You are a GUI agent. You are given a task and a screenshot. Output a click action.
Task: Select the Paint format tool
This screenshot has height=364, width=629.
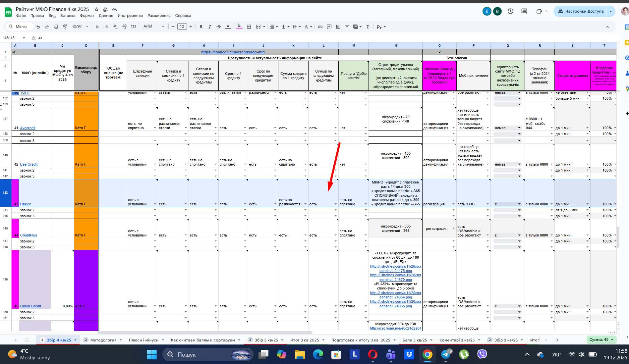[x=65, y=26]
